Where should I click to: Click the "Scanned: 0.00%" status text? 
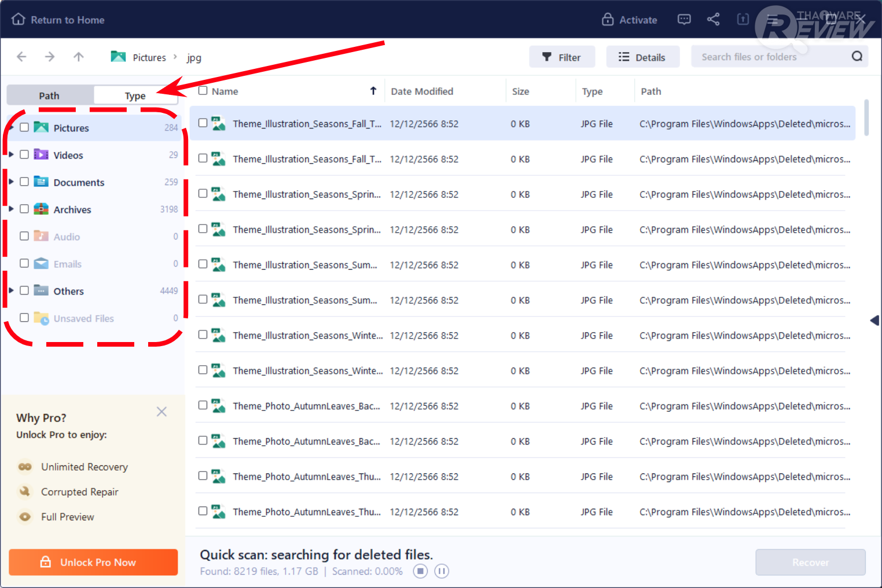367,571
